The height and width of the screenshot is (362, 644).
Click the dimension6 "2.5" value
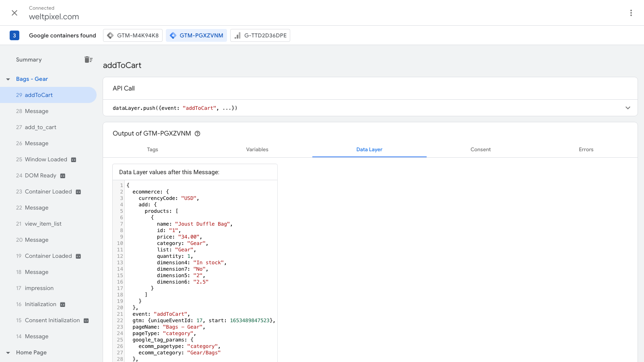coord(201,282)
